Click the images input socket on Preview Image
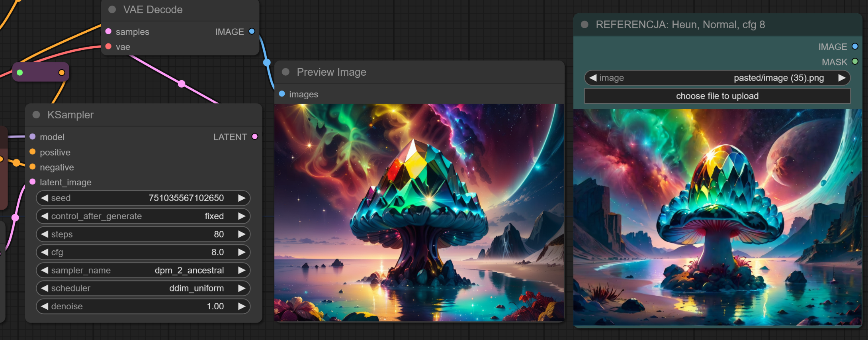Viewport: 868px width, 340px height. [x=282, y=94]
